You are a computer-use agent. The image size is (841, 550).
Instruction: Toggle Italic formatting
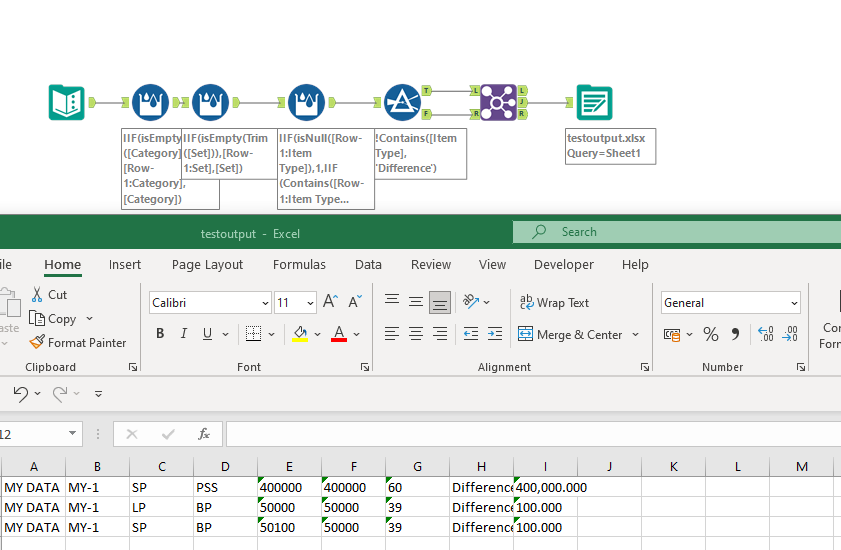[183, 334]
